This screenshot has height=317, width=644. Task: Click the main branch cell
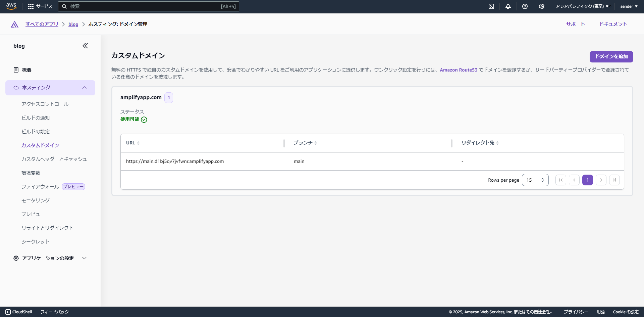(299, 162)
